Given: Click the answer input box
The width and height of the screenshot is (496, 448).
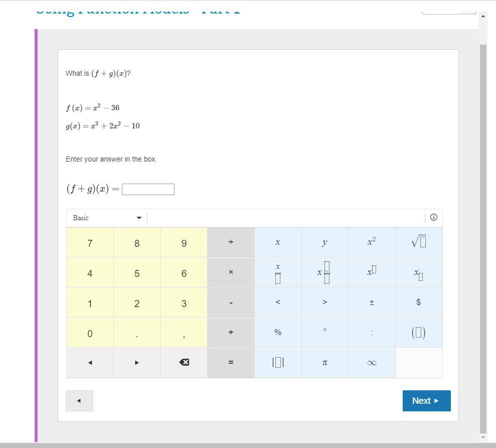Looking at the screenshot, I should tap(148, 189).
